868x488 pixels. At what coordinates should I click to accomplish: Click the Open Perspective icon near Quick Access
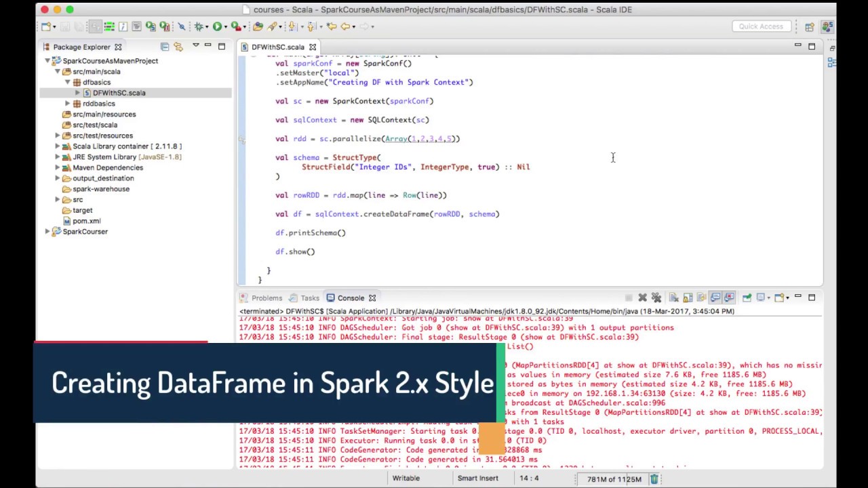810,27
